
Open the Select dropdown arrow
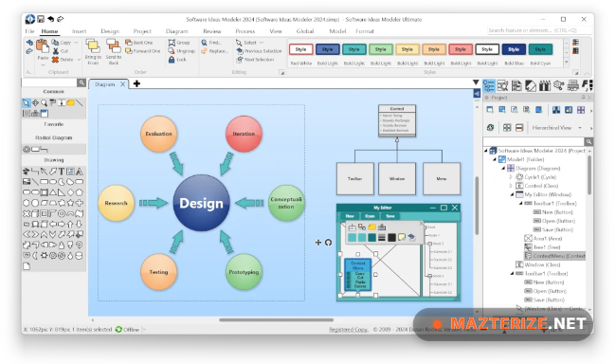point(262,43)
